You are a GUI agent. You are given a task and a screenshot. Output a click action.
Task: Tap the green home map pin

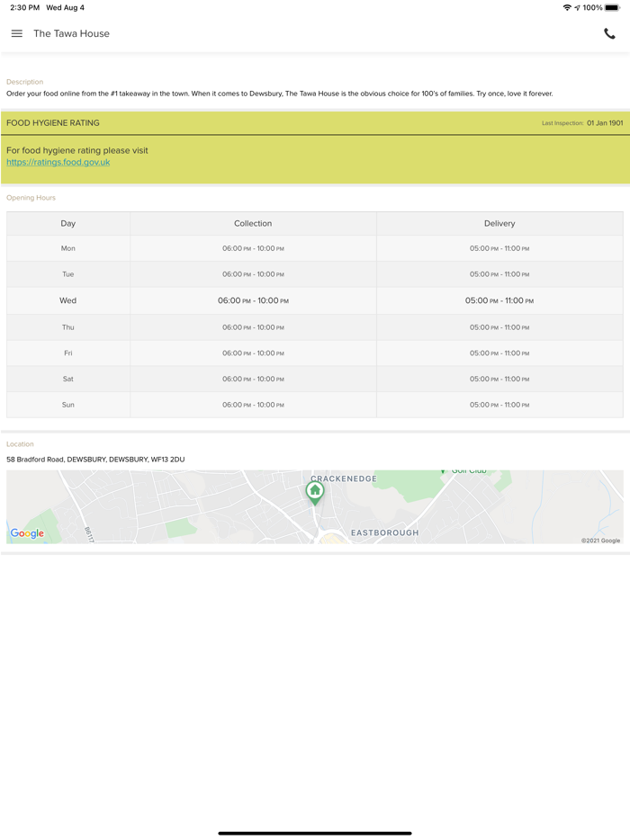point(315,493)
